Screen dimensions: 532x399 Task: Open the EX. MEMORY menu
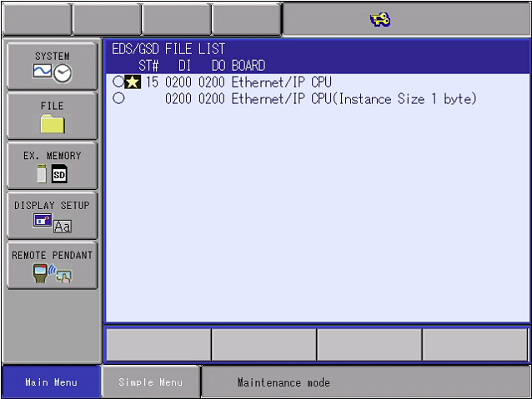[x=53, y=166]
